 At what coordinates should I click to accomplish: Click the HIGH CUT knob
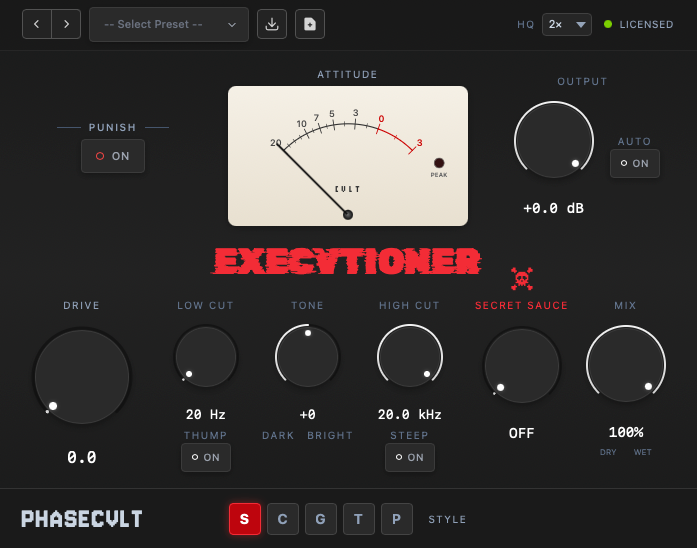point(410,356)
